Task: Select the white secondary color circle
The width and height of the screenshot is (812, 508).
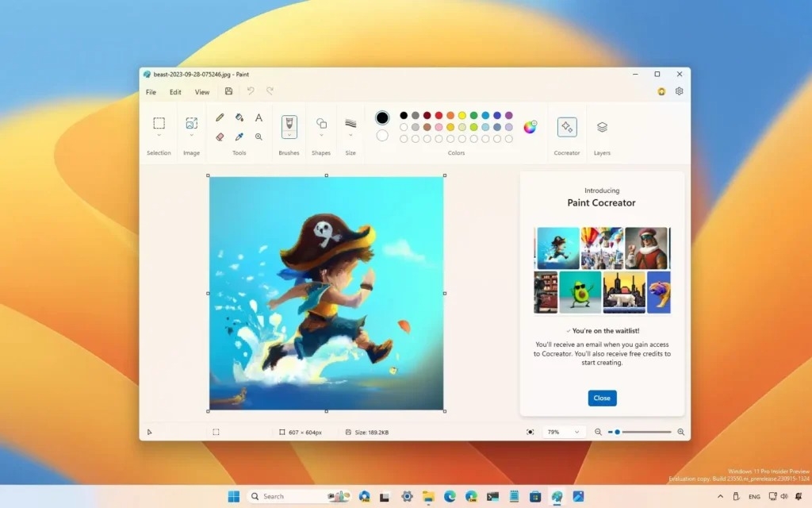Action: point(382,136)
